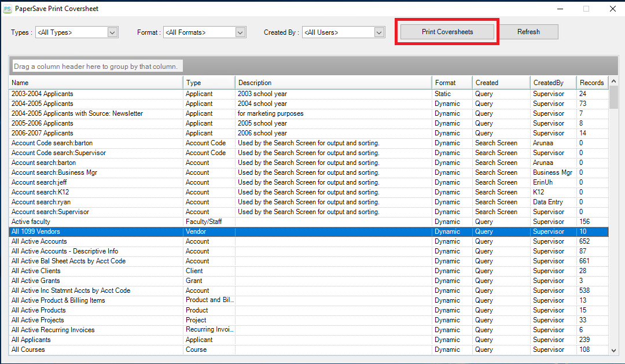
Task: Sort list by Records column header
Action: [x=591, y=83]
